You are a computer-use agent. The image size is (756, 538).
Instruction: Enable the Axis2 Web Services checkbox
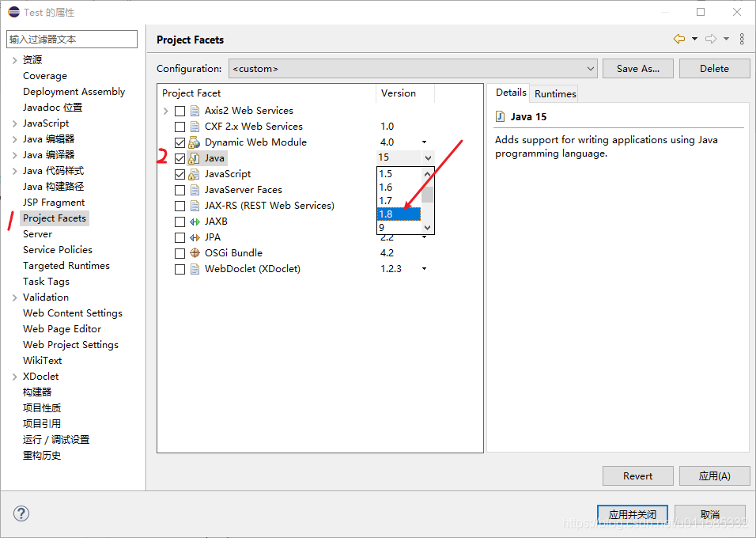180,111
